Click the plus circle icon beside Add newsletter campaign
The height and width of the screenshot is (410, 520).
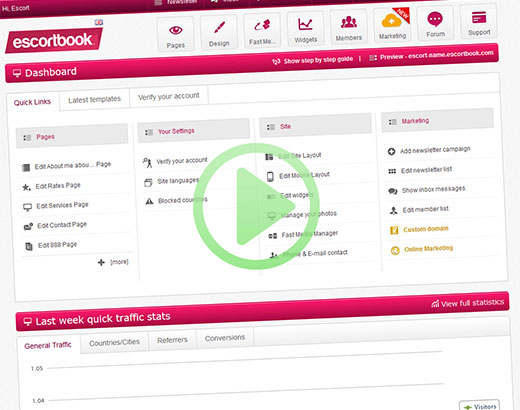[391, 152]
